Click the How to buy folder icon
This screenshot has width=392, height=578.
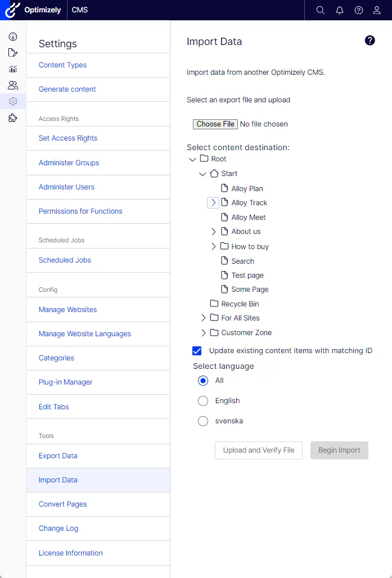[x=224, y=246]
